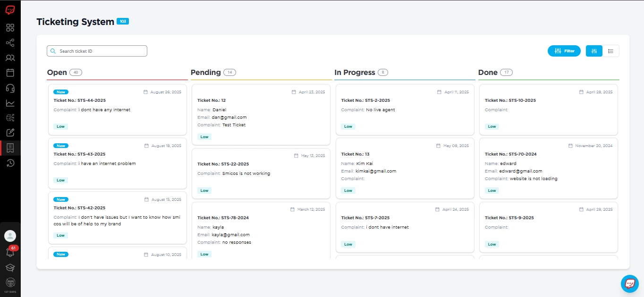
Task: Click the Search ticket ID field
Action: click(97, 51)
